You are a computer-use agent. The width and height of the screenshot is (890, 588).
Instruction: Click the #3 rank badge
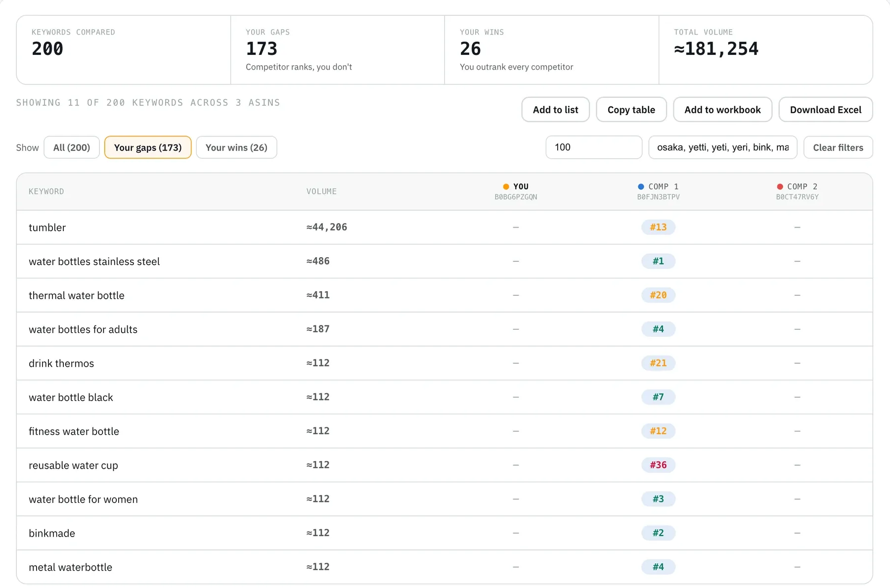pos(658,499)
